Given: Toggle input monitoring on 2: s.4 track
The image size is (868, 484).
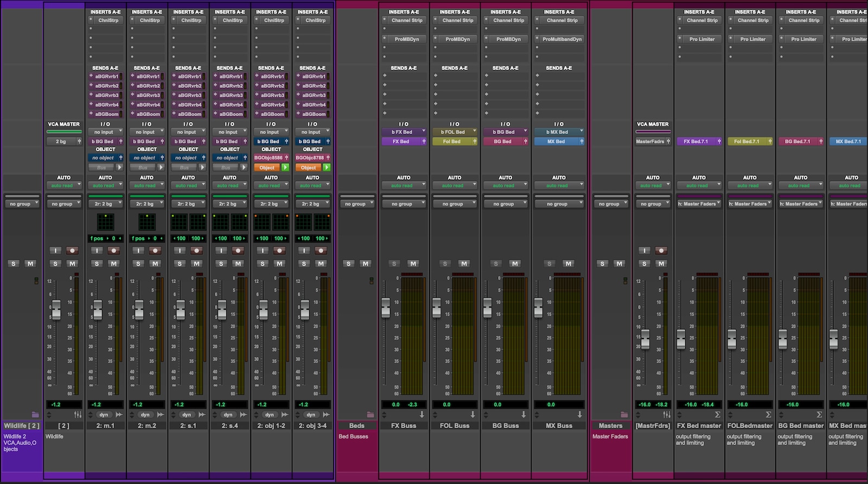Looking at the screenshot, I should tap(221, 251).
